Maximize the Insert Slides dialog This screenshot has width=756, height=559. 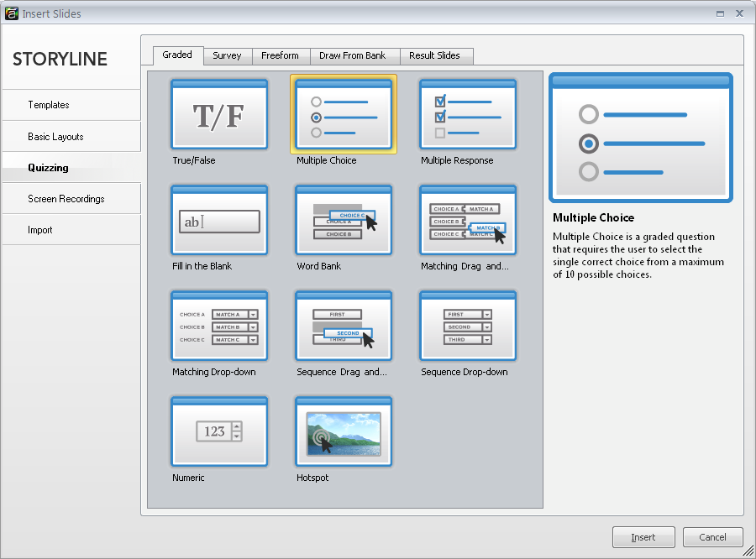721,14
